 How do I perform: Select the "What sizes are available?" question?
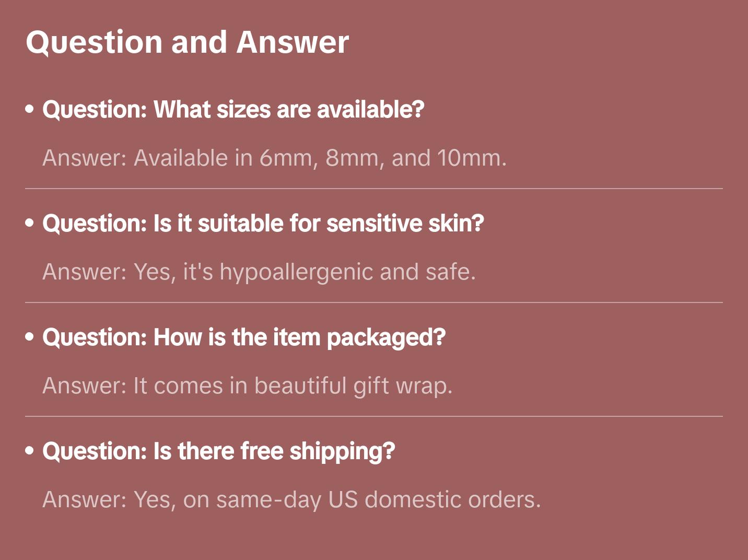233,110
